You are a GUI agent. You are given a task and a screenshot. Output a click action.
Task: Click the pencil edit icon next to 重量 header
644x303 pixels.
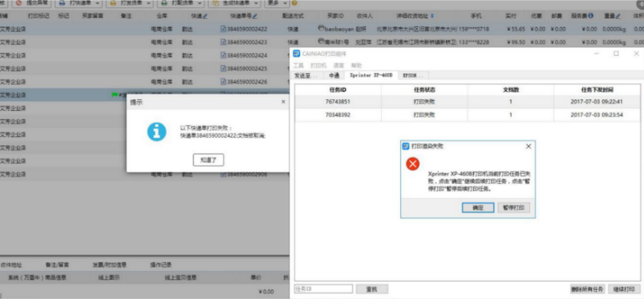click(618, 16)
